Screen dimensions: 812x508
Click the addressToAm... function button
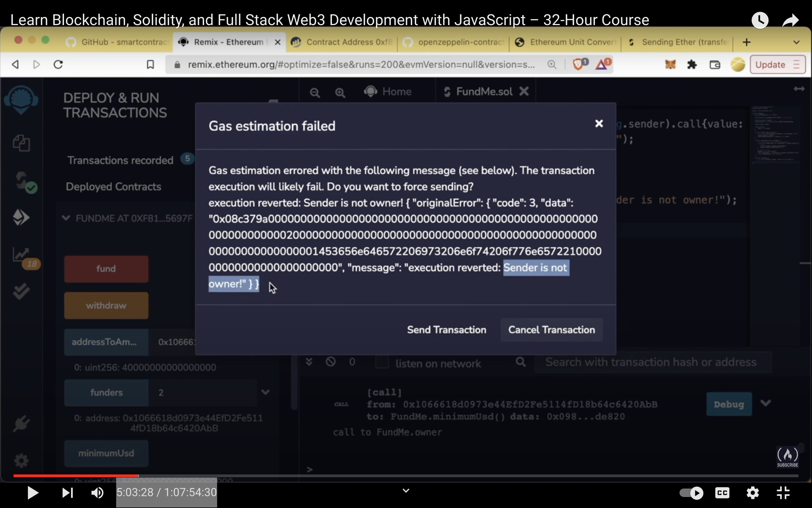point(106,342)
